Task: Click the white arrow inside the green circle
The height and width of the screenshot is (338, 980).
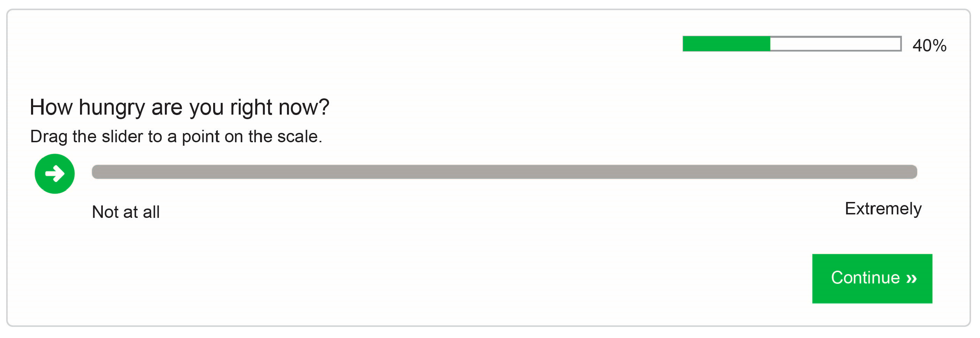Action: pyautogui.click(x=55, y=174)
